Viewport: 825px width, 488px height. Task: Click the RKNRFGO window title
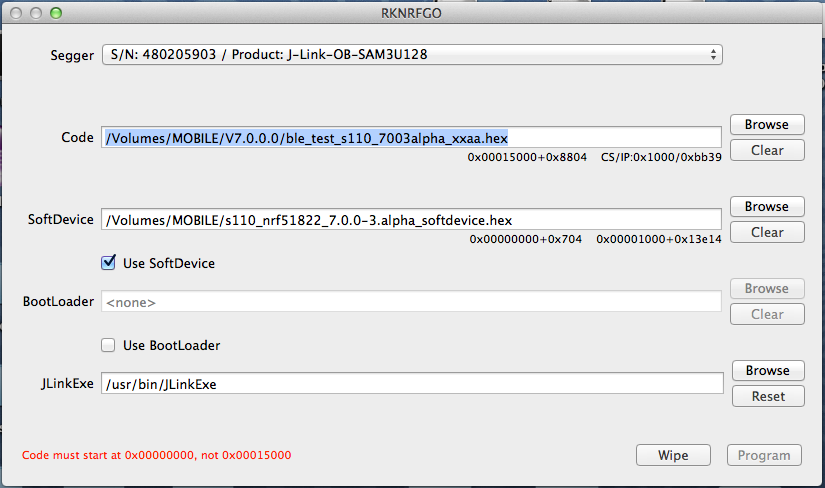(411, 13)
